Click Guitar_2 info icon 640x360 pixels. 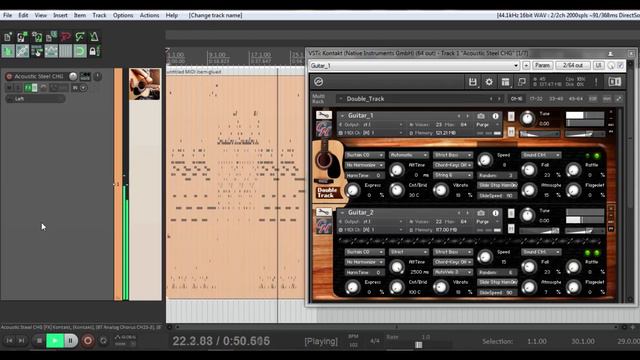(495, 213)
